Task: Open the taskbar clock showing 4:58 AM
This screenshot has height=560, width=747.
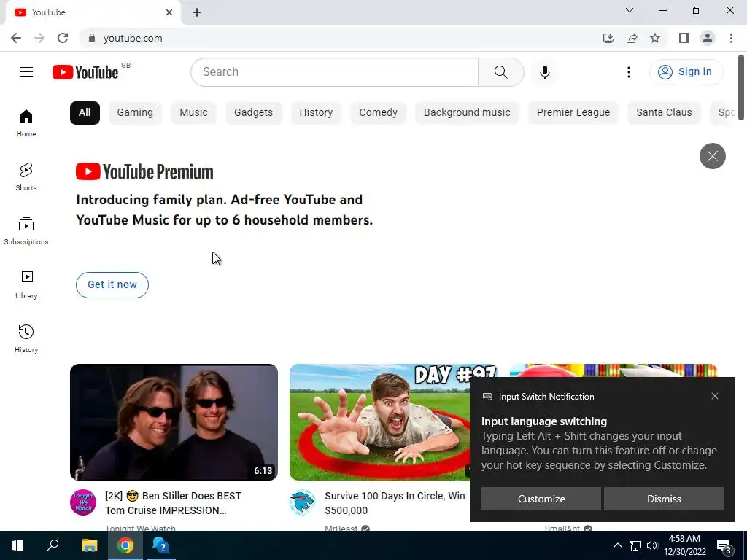Action: (x=684, y=545)
